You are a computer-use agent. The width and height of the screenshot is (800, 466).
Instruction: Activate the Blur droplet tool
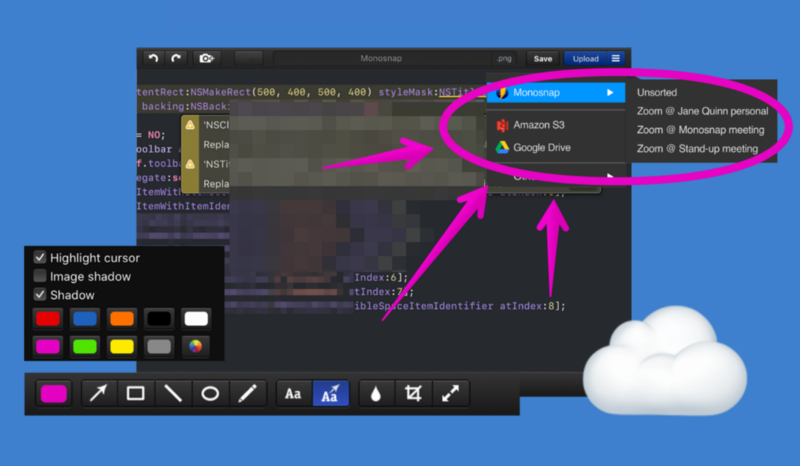pos(376,394)
